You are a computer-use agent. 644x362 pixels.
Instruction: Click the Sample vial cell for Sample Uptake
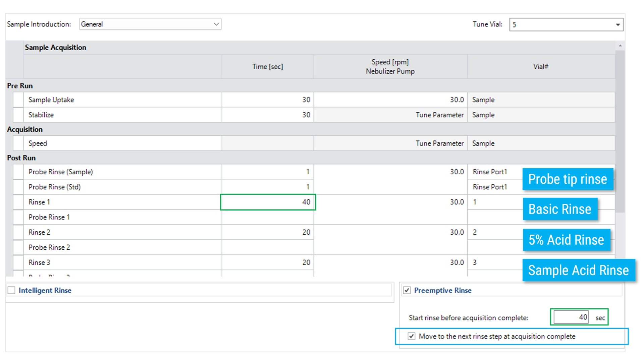[x=541, y=100]
